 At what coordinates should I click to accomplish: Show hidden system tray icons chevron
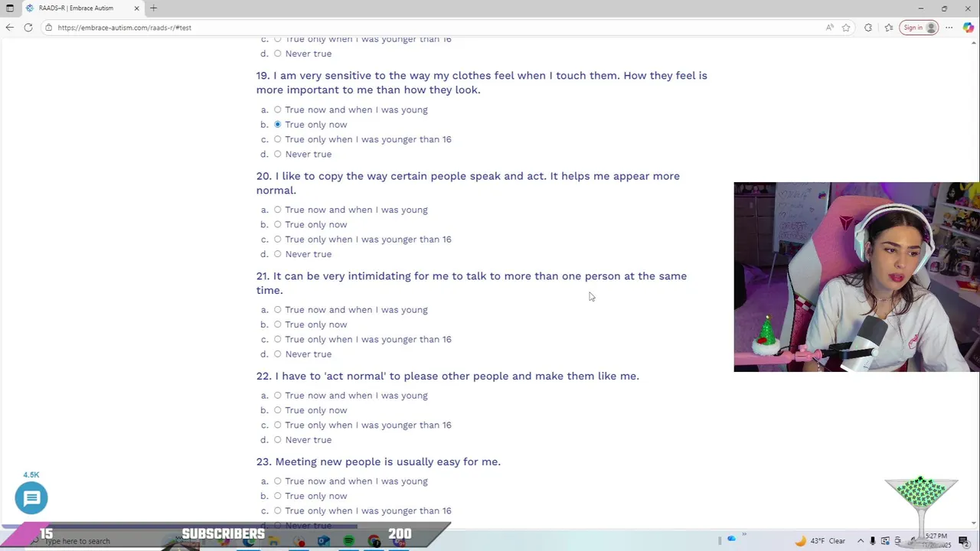861,541
